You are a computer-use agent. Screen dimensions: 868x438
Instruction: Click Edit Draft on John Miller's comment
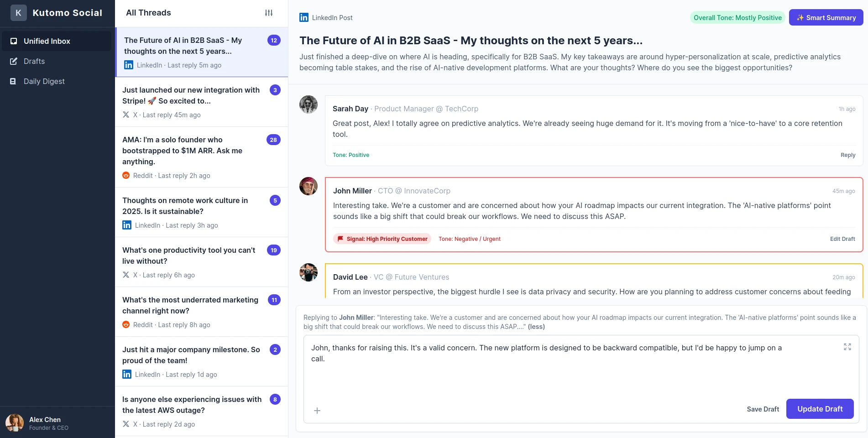pyautogui.click(x=842, y=239)
